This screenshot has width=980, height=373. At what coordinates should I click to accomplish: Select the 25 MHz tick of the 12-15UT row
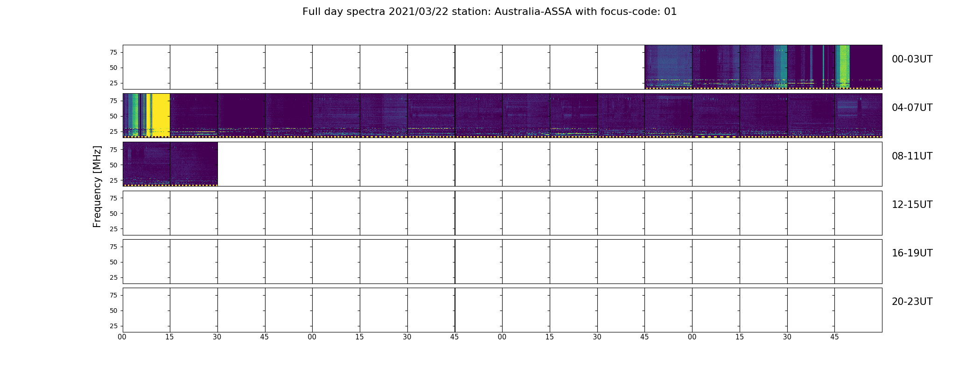tap(113, 229)
